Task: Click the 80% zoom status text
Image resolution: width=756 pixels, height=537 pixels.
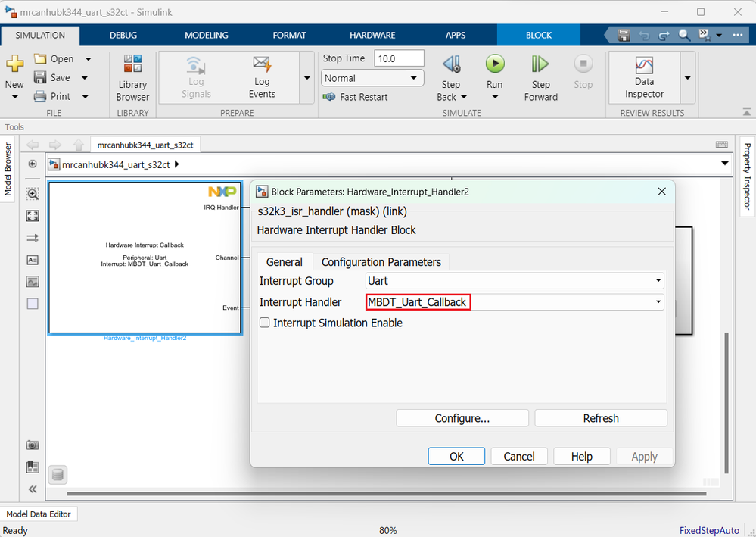Action: point(387,530)
